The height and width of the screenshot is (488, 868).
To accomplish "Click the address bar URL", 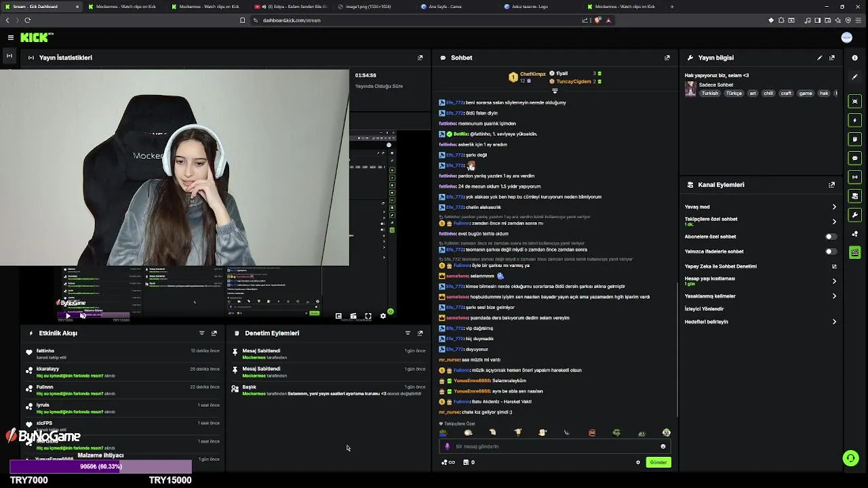I will tap(292, 20).
